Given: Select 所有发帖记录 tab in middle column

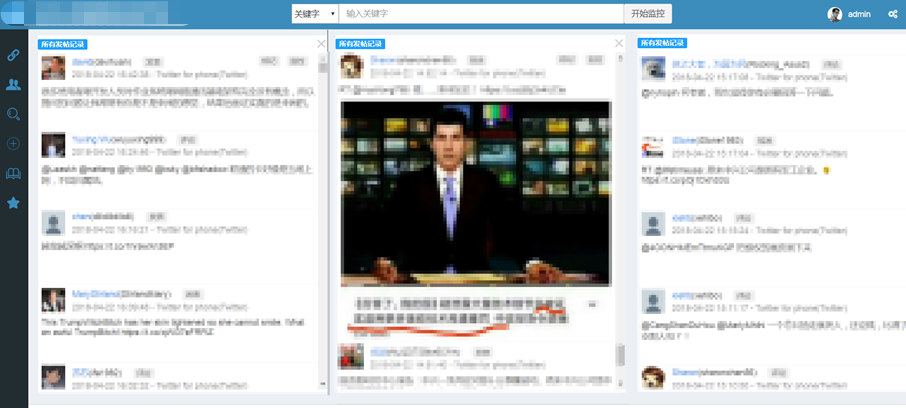Looking at the screenshot, I should coord(360,44).
